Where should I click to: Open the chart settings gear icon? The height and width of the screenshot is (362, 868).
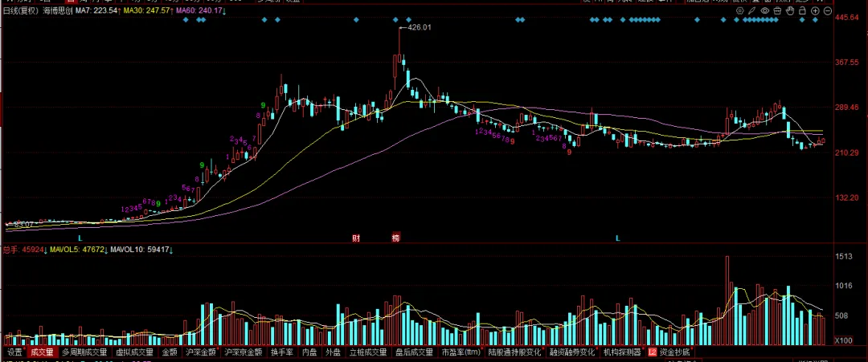click(740, 10)
